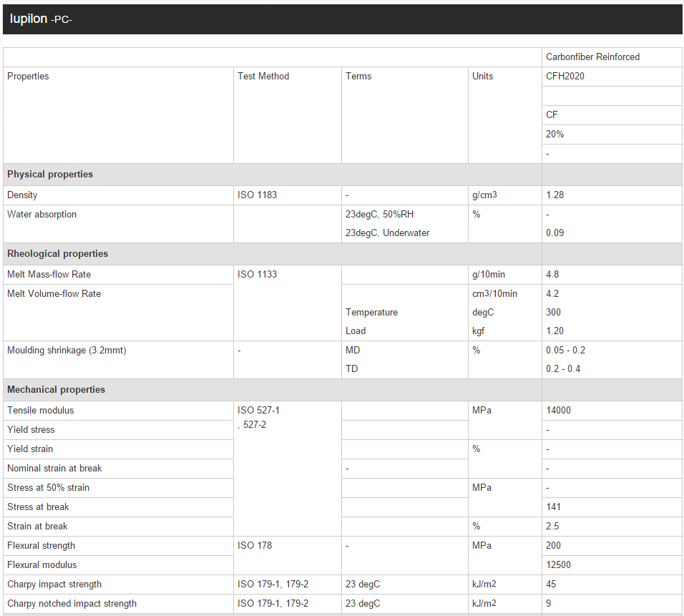Click the 'Charpy notched impact strength' row label
684x616 pixels.
pyautogui.click(x=72, y=604)
